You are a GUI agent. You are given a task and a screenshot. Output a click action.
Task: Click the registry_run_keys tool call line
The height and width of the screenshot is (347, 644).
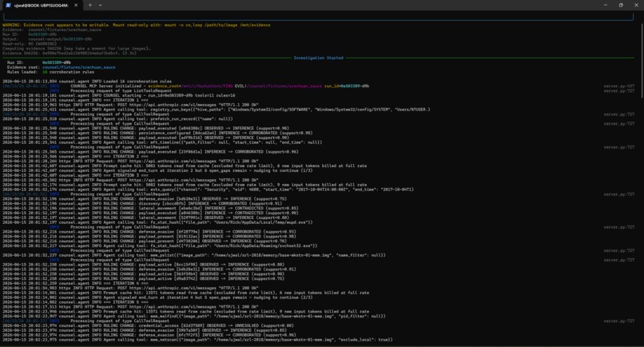pos(217,110)
